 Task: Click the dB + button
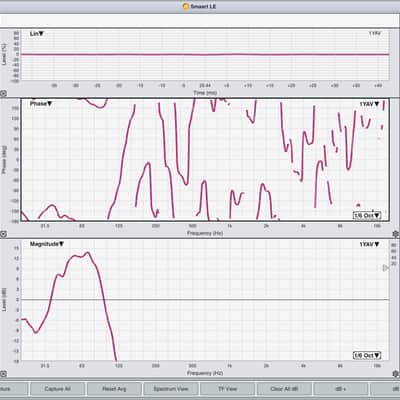tap(341, 389)
